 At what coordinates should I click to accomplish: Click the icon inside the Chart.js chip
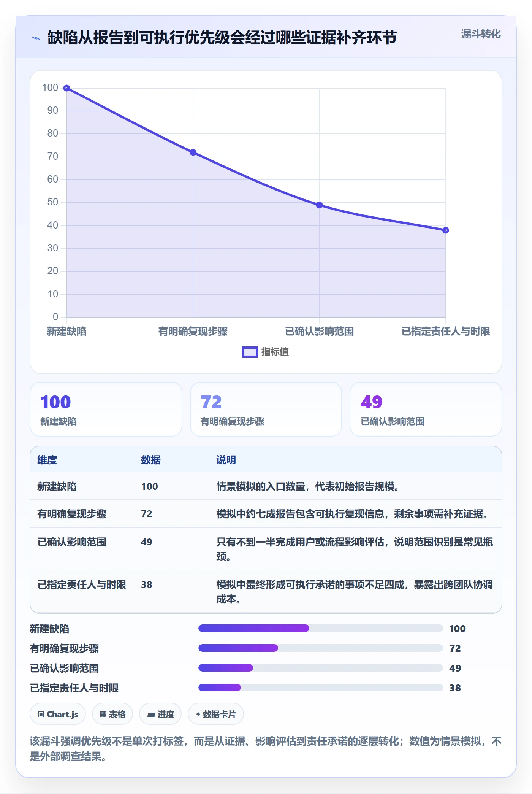(x=41, y=715)
